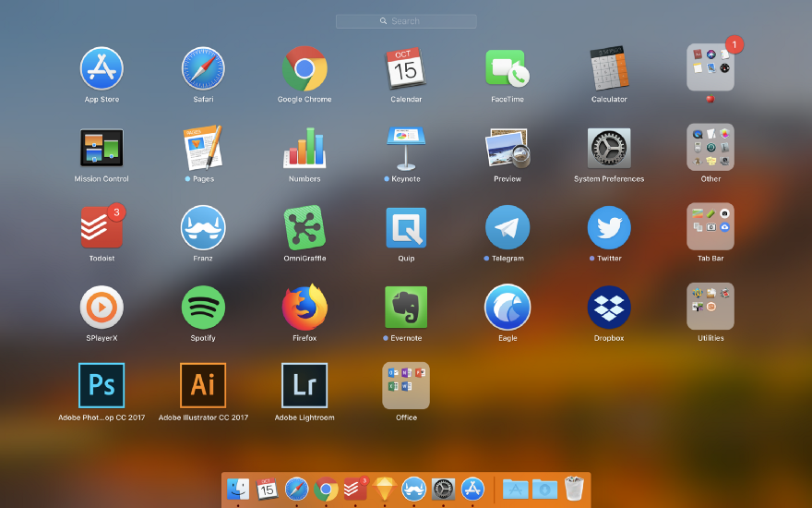The width and height of the screenshot is (812, 508).
Task: Open the Sketch diamond icon in Dock
Action: (384, 489)
